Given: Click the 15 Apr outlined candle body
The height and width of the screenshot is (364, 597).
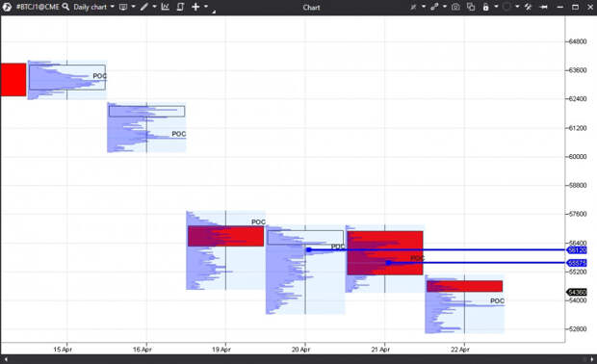Looking at the screenshot, I should [x=67, y=77].
